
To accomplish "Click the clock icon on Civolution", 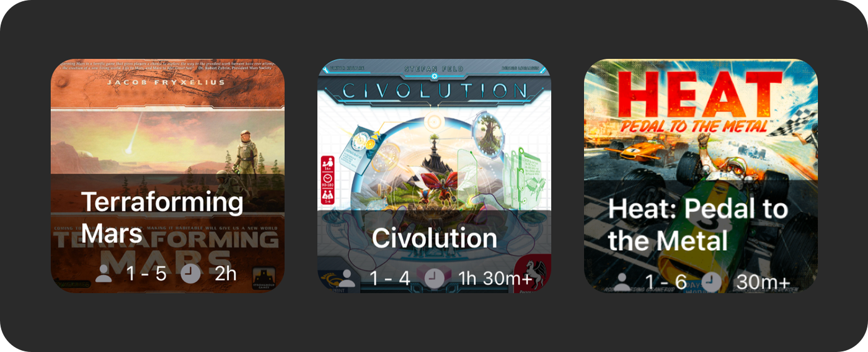I will 435,279.
